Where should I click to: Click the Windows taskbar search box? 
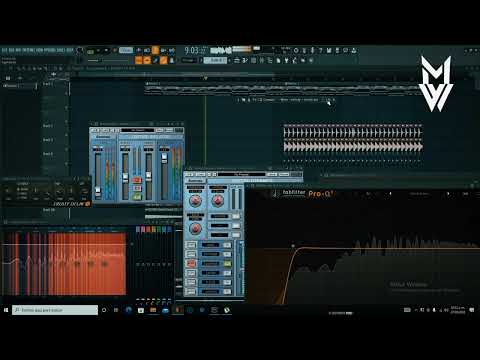pyautogui.click(x=55, y=310)
